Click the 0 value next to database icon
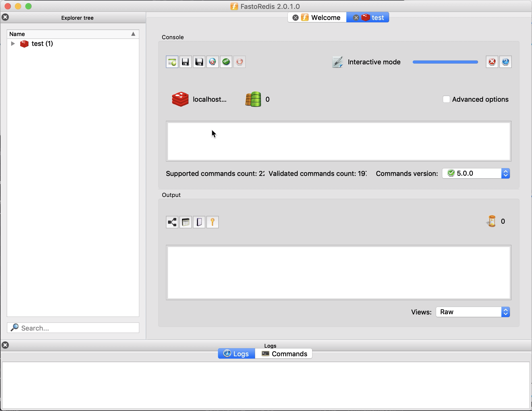This screenshot has width=532, height=411. click(268, 99)
